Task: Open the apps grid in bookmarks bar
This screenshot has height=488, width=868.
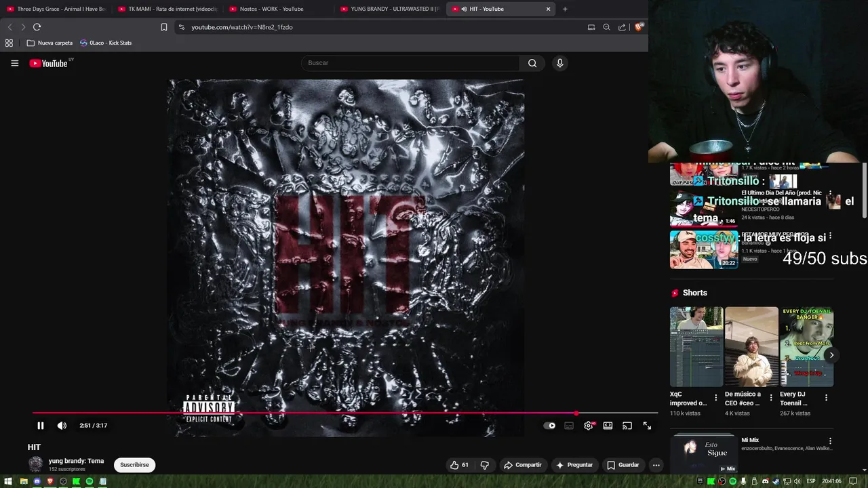Action: tap(9, 43)
